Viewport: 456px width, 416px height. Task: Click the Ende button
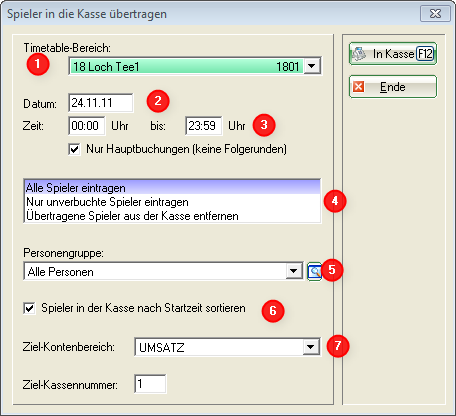point(393,87)
